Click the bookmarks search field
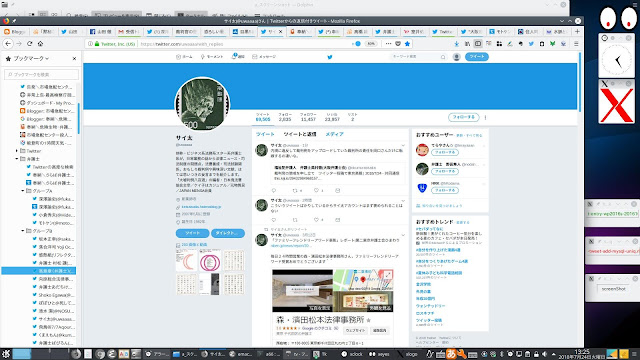 (41, 75)
